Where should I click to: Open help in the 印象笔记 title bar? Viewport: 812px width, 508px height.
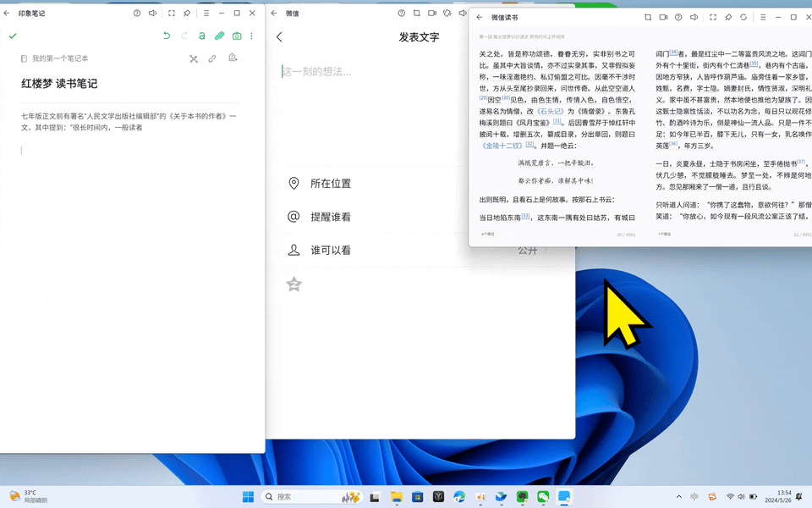point(137,13)
